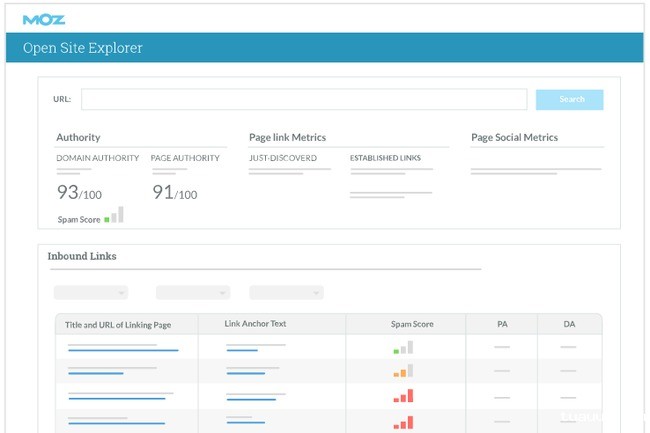The height and width of the screenshot is (433, 650).
Task: Open the first row's linking page URL link
Action: point(123,351)
